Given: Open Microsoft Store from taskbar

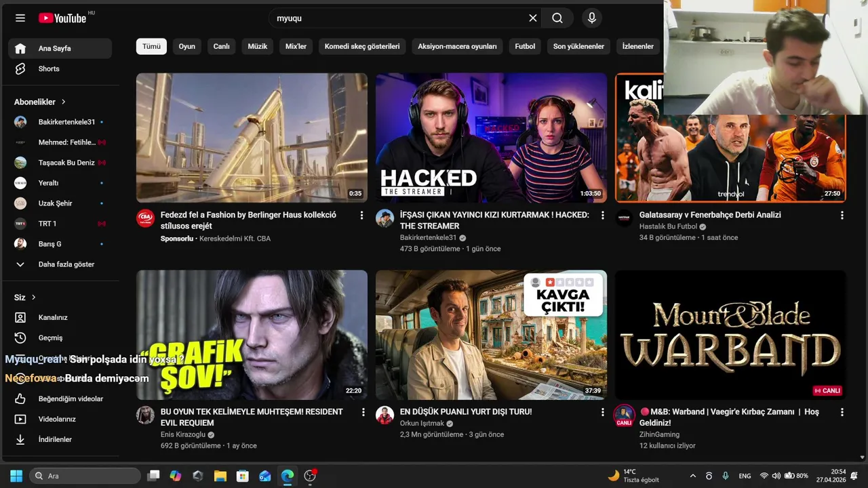Looking at the screenshot, I should coord(243,476).
